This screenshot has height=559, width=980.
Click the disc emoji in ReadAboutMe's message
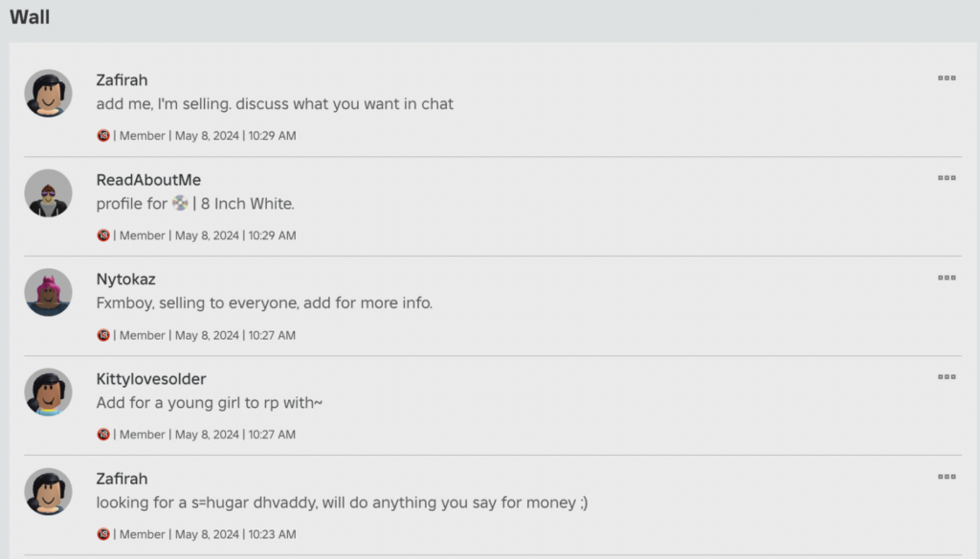pos(180,203)
